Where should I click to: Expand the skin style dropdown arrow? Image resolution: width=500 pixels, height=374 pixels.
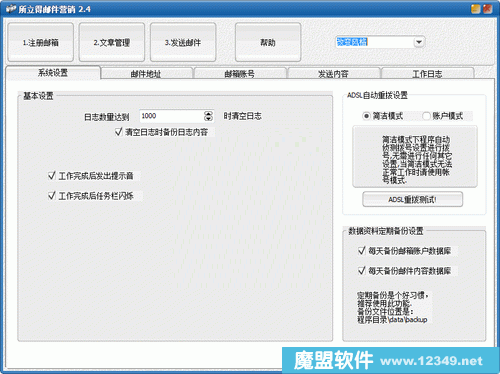pos(419,42)
